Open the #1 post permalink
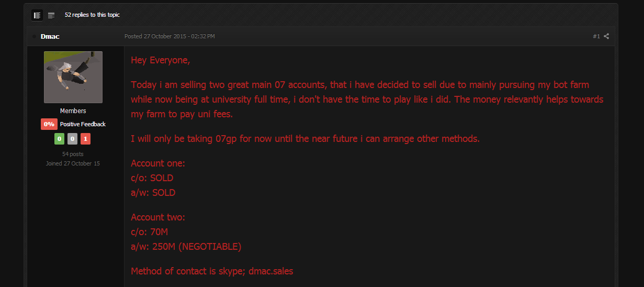The width and height of the screenshot is (644, 287). [596, 36]
